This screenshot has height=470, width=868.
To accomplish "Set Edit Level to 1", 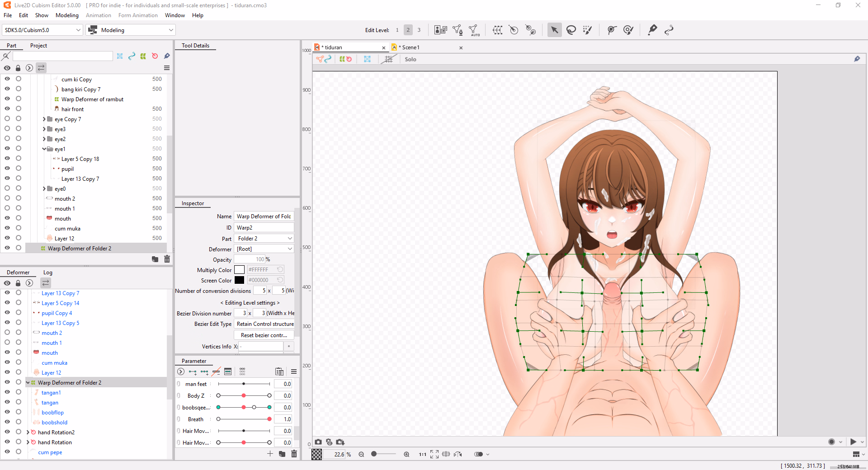I will click(397, 30).
